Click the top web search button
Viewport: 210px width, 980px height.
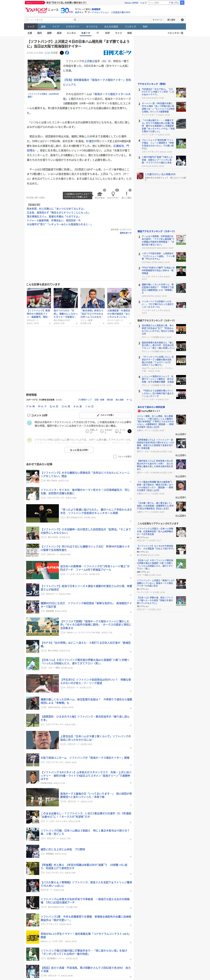pos(182,3)
